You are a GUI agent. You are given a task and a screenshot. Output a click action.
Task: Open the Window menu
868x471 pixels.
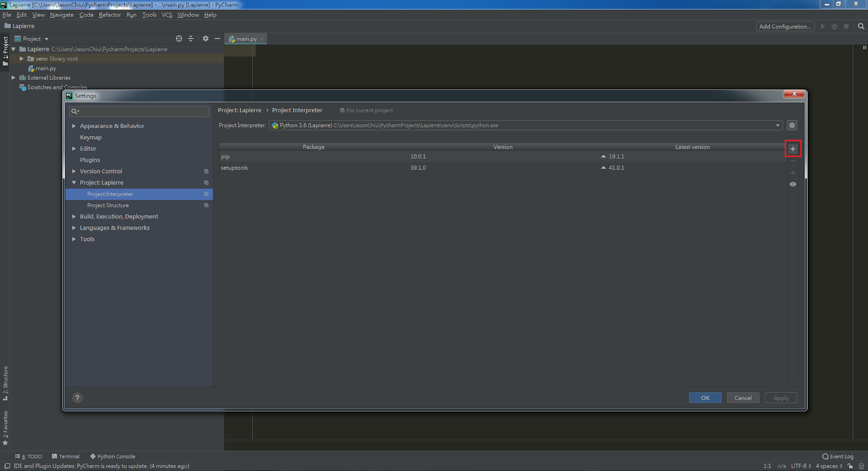[188, 15]
